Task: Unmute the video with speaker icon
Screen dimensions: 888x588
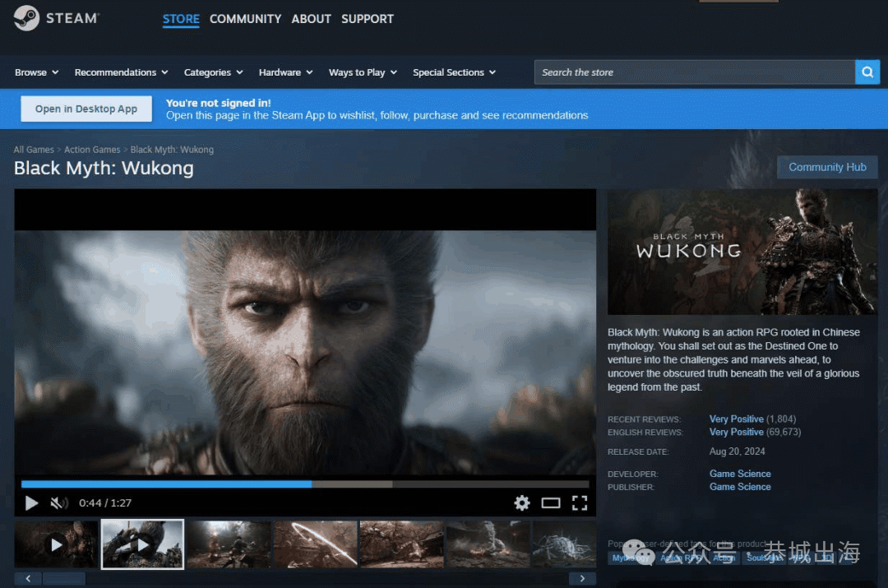Action: point(59,503)
